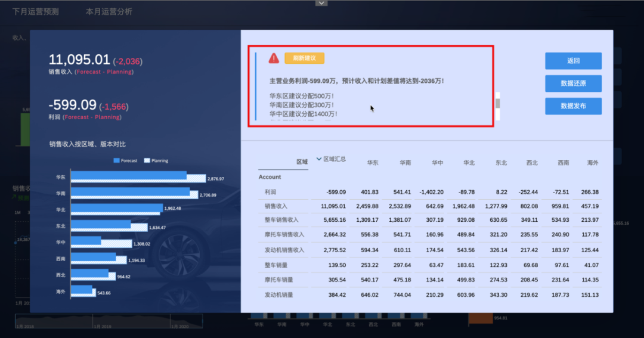Image resolution: width=644 pixels, height=338 pixels.
Task: Click the red warning triangle icon
Action: 274,58
